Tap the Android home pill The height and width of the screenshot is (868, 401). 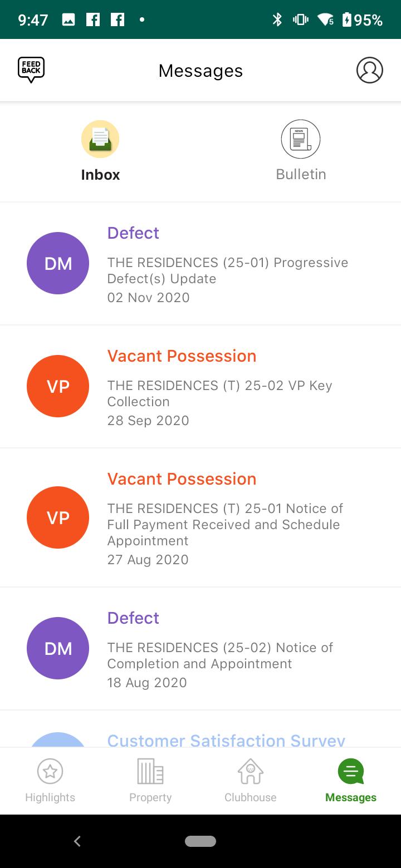(200, 841)
